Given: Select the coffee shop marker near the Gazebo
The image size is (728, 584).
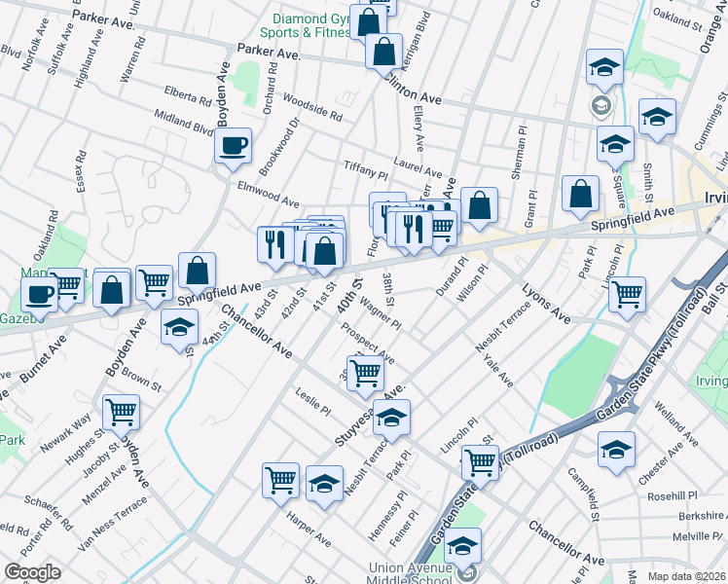Looking at the screenshot, I should (40, 293).
